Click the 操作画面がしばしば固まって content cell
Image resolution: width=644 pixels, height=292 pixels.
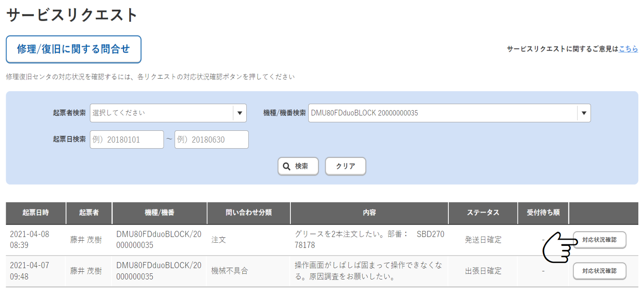coord(369,271)
